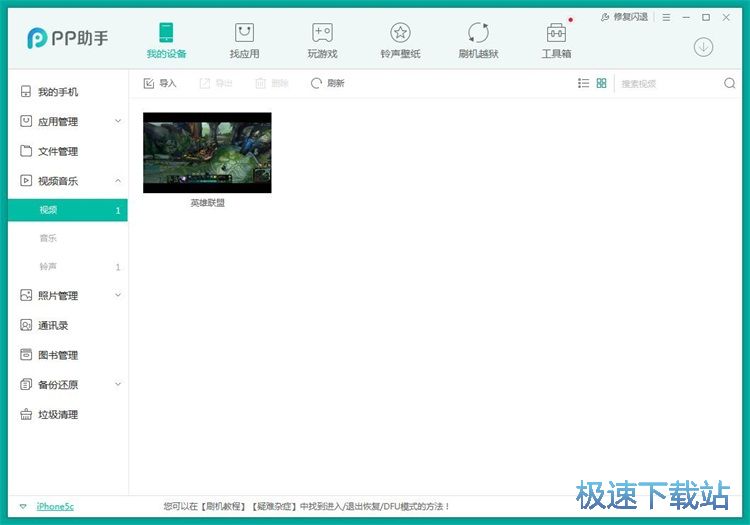Click the status bar hint text

(307, 506)
